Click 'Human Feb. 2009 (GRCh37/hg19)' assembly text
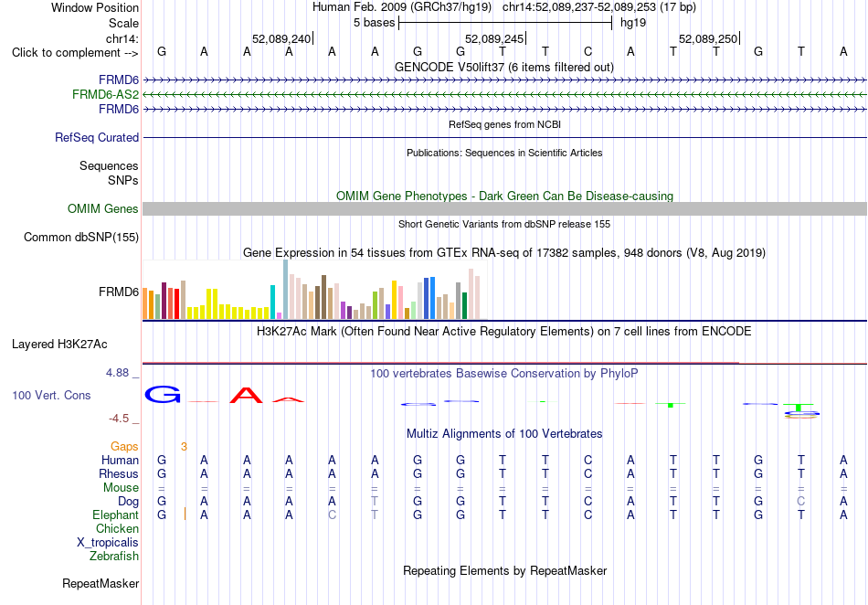 [402, 7]
